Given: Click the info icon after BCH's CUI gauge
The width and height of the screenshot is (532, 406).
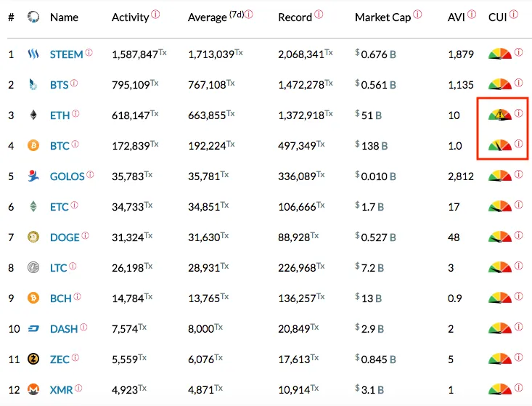Looking at the screenshot, I should pyautogui.click(x=518, y=296).
